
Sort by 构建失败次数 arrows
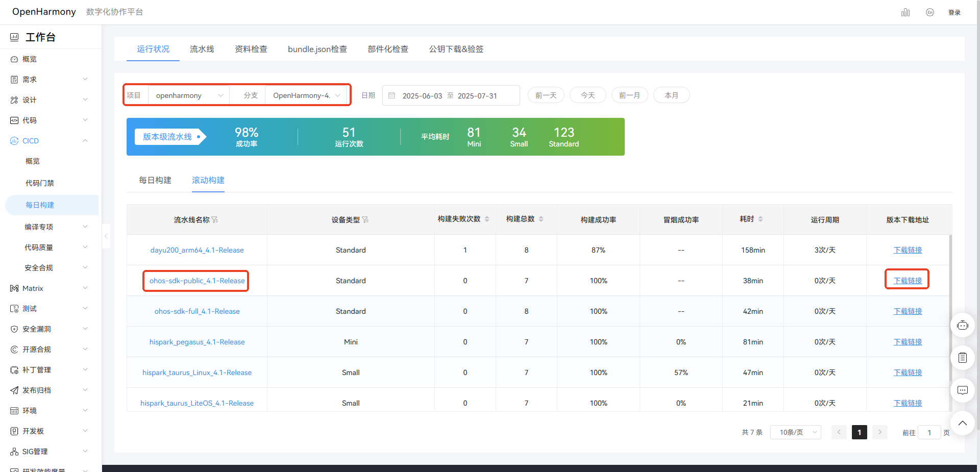click(x=487, y=219)
